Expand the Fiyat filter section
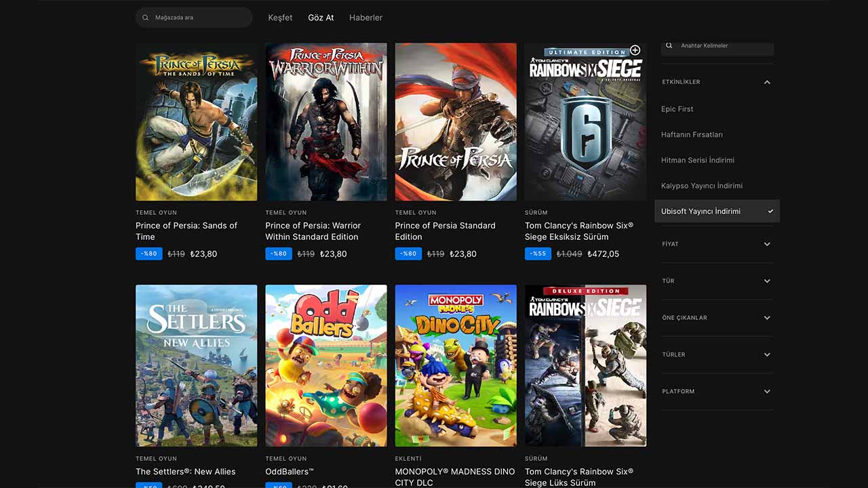The height and width of the screenshot is (488, 868). pos(767,244)
